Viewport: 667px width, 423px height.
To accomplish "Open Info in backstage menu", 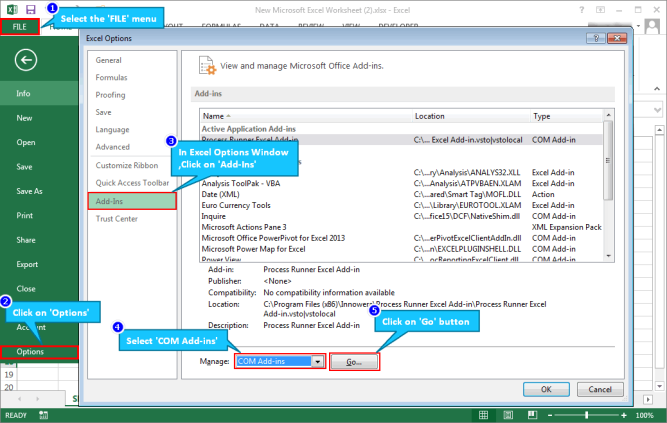I will pyautogui.click(x=39, y=93).
